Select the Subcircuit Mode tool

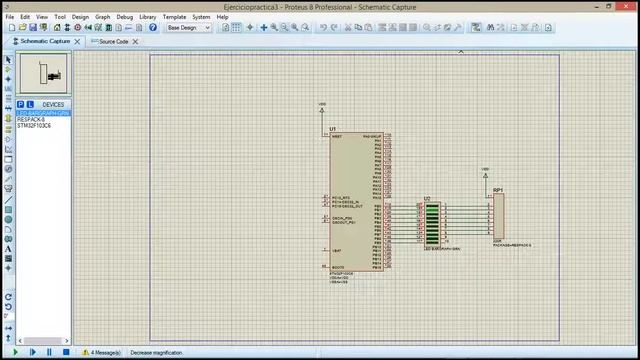click(8, 118)
